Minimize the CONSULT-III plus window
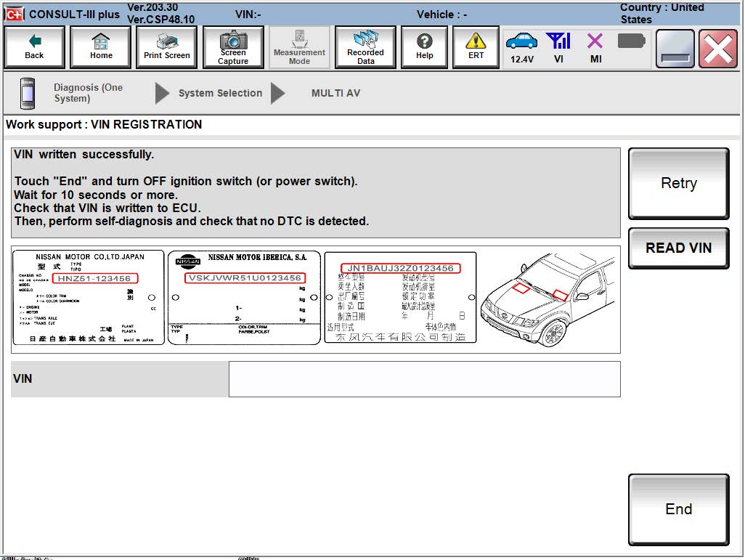The width and height of the screenshot is (745, 560). (x=675, y=49)
